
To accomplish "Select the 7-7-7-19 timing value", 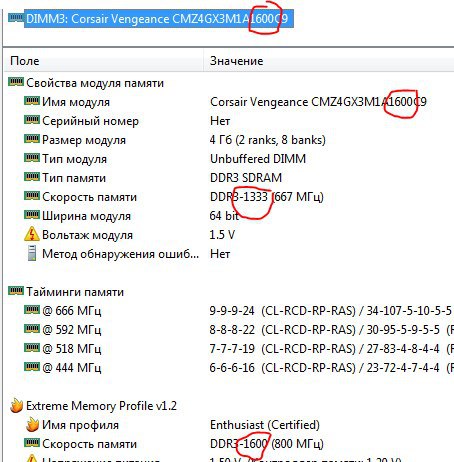I will (232, 349).
